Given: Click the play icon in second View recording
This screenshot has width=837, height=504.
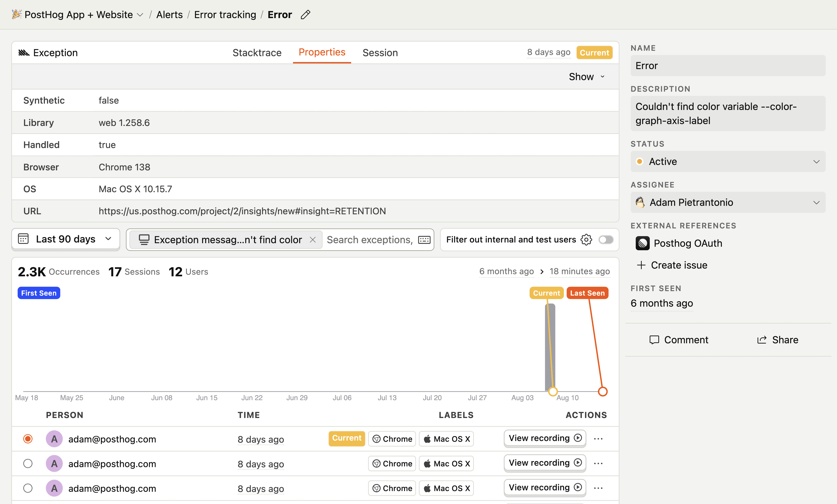Looking at the screenshot, I should (x=578, y=463).
